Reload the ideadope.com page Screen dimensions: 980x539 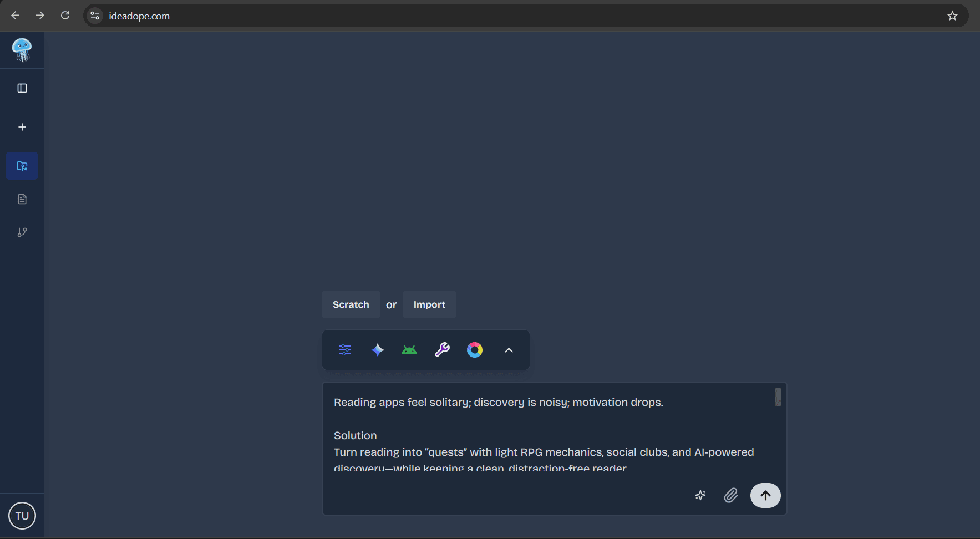point(65,16)
